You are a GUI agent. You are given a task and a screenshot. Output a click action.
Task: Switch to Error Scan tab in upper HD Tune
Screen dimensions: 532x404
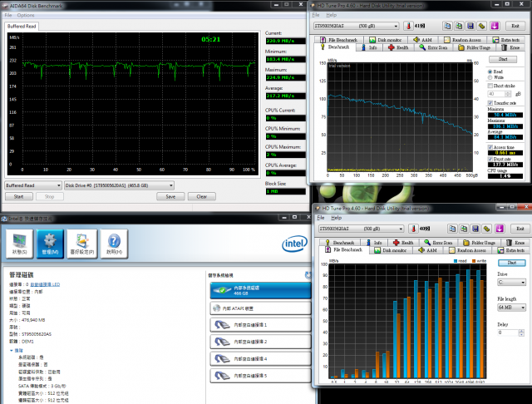coord(433,47)
